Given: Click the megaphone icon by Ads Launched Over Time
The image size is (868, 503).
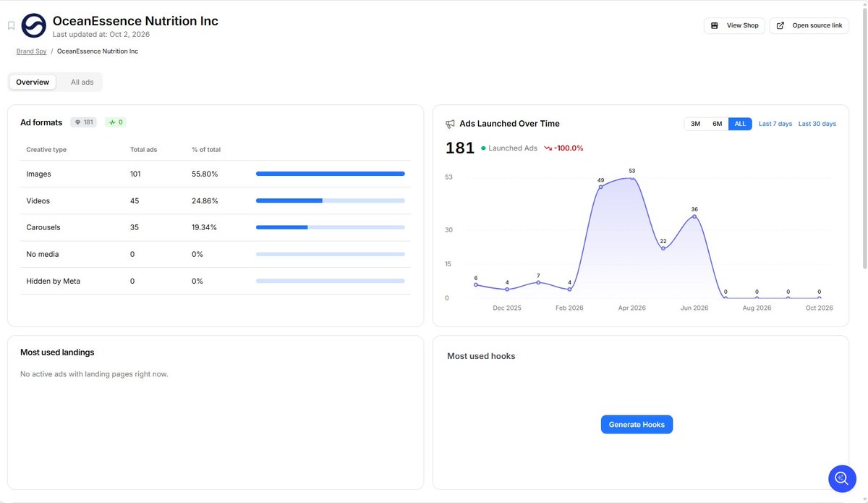Looking at the screenshot, I should point(450,124).
